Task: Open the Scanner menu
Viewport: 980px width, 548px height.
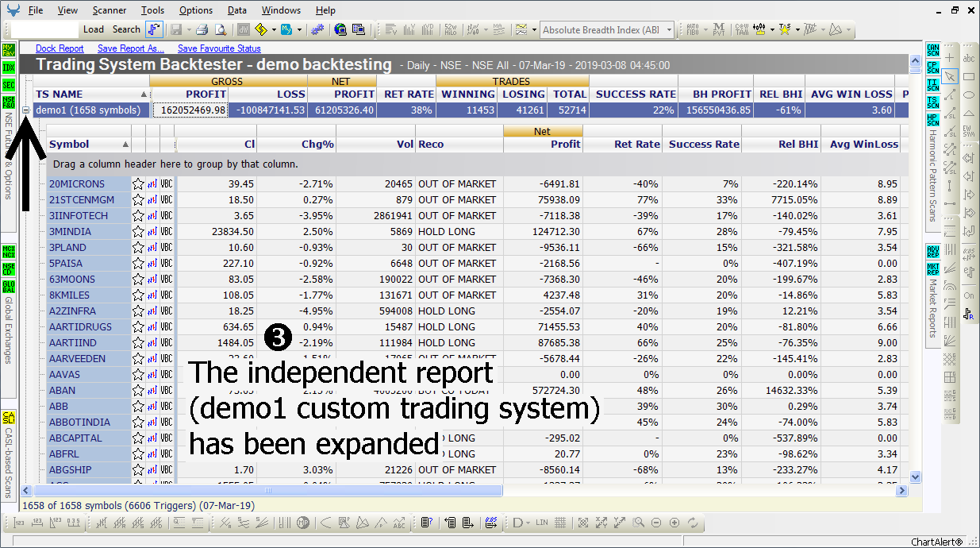Action: point(109,10)
